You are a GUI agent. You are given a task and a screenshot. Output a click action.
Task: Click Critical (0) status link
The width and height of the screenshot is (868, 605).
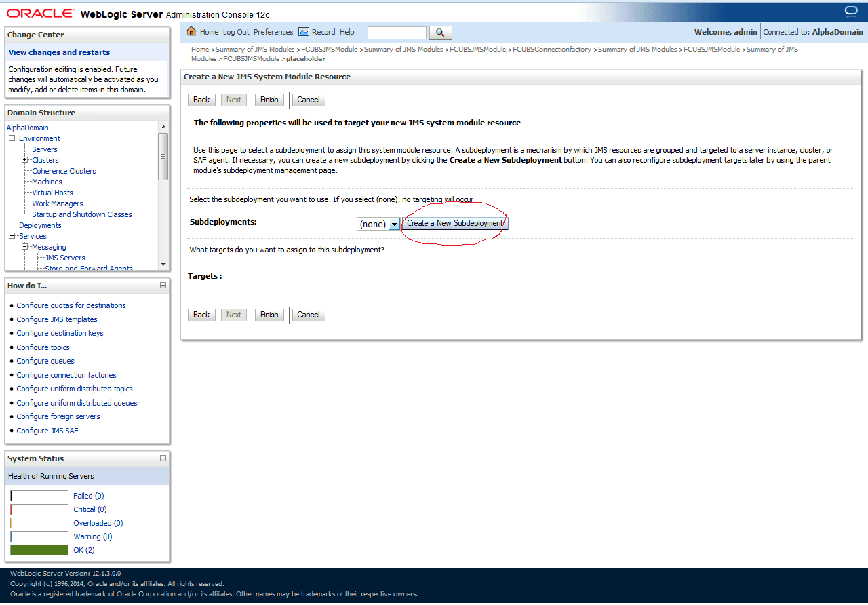tap(90, 509)
